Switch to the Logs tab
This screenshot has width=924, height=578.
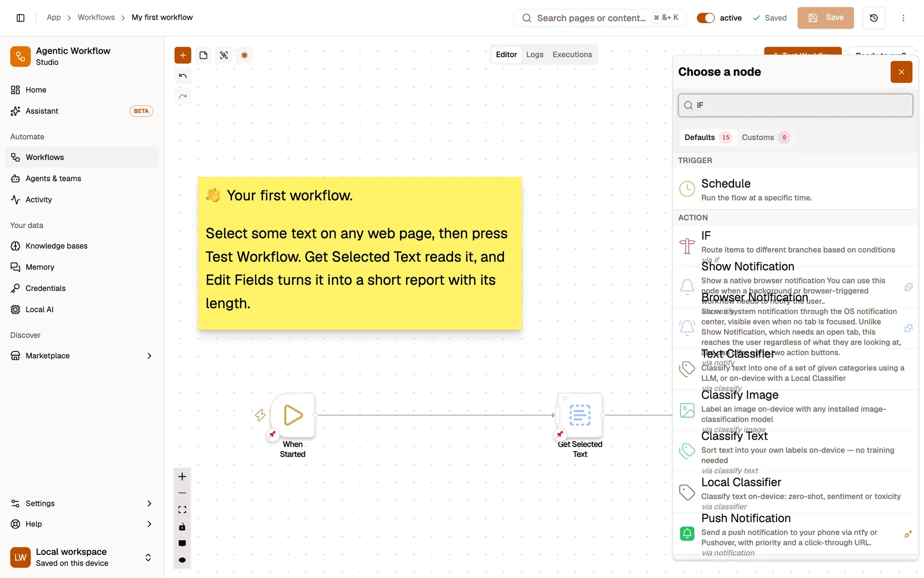[535, 55]
